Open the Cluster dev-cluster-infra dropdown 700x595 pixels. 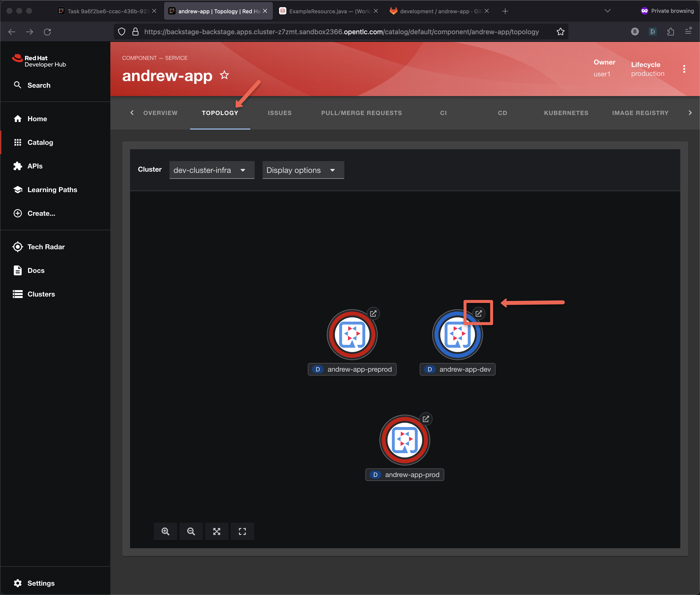pos(212,170)
